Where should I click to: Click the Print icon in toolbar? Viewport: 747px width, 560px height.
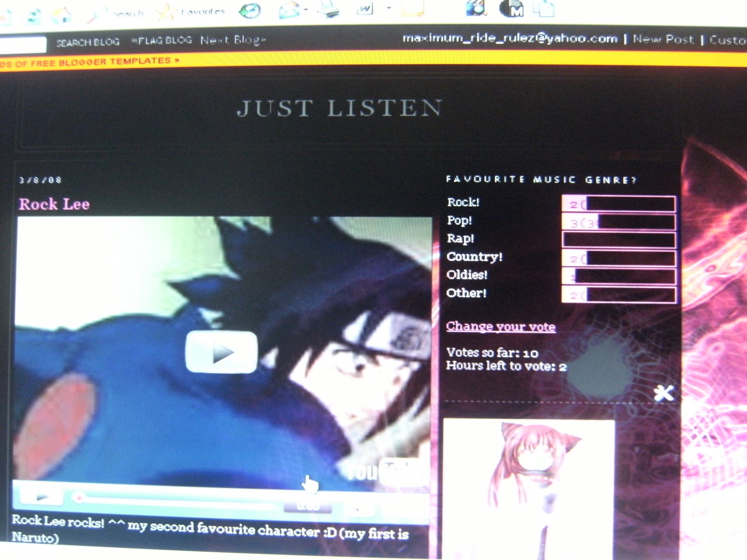(x=329, y=8)
